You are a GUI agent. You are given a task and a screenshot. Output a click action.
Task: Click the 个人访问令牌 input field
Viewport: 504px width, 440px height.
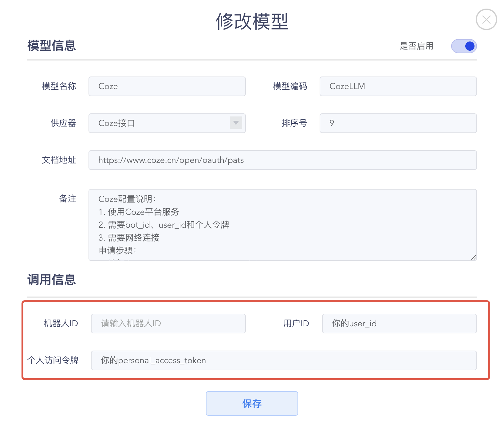[284, 360]
